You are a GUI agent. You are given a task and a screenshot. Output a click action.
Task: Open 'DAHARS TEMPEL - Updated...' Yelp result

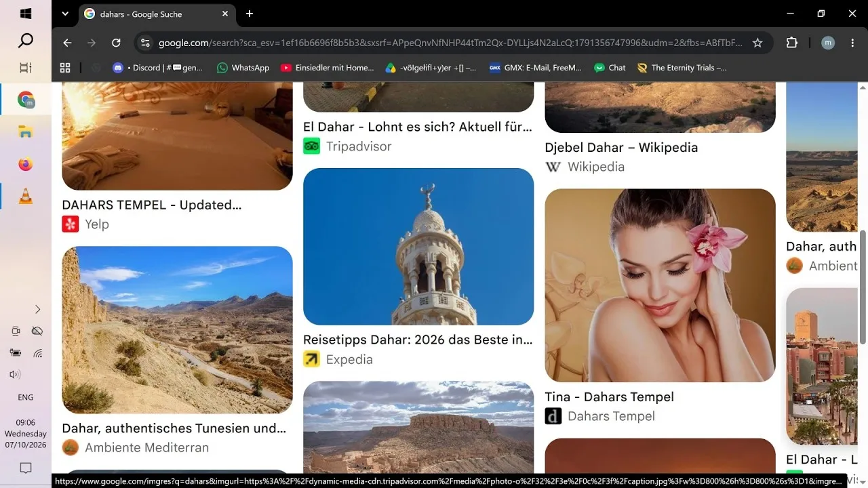point(152,205)
